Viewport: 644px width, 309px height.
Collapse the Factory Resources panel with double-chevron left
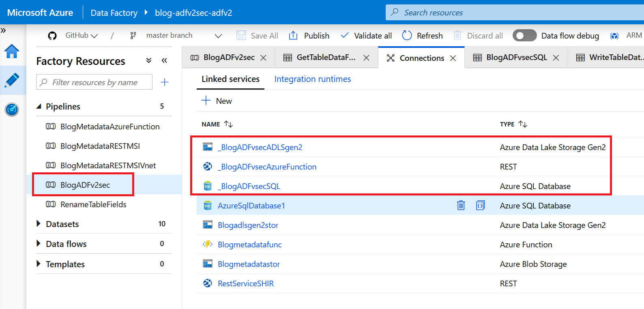pyautogui.click(x=164, y=60)
